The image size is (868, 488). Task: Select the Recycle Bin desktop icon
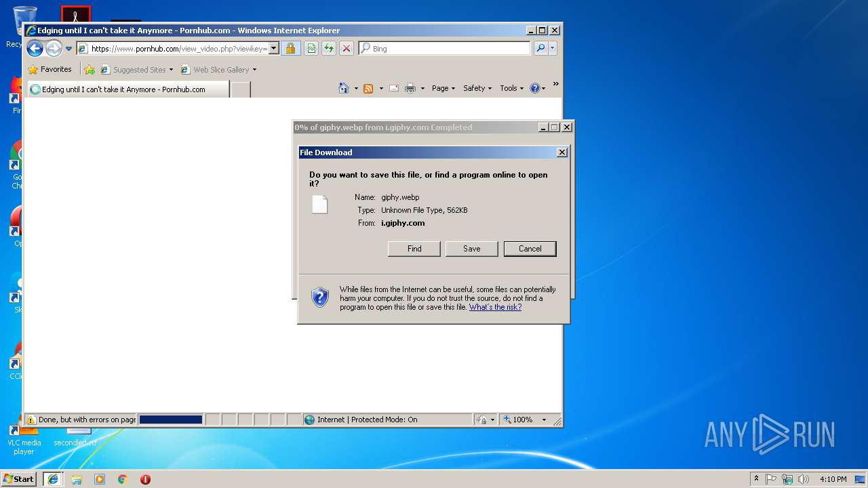pos(15,27)
